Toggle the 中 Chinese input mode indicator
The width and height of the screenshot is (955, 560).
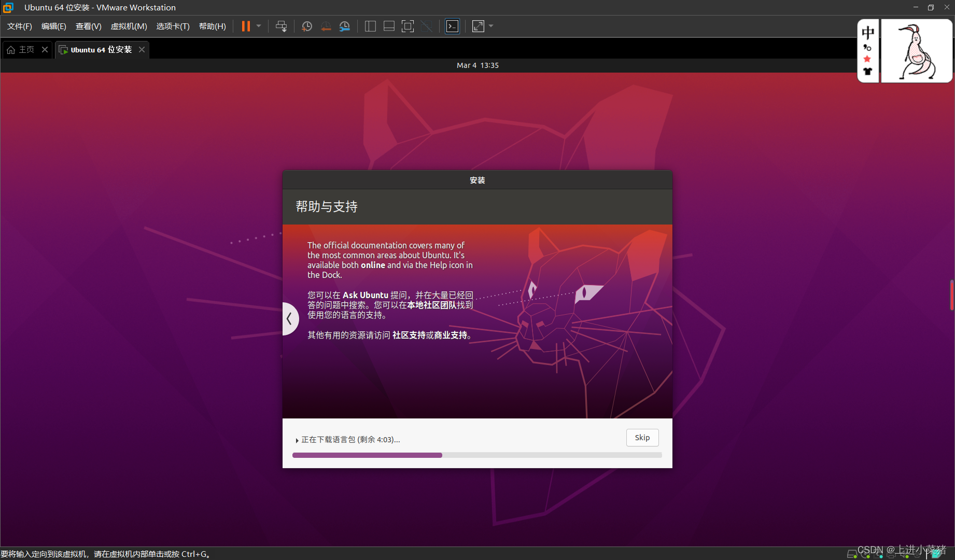868,33
